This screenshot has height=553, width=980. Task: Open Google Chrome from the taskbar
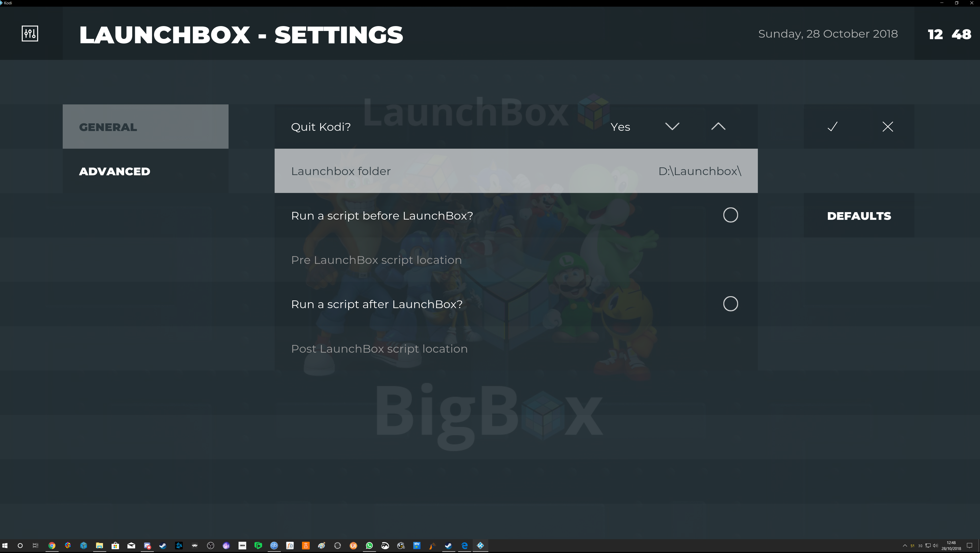(x=52, y=546)
